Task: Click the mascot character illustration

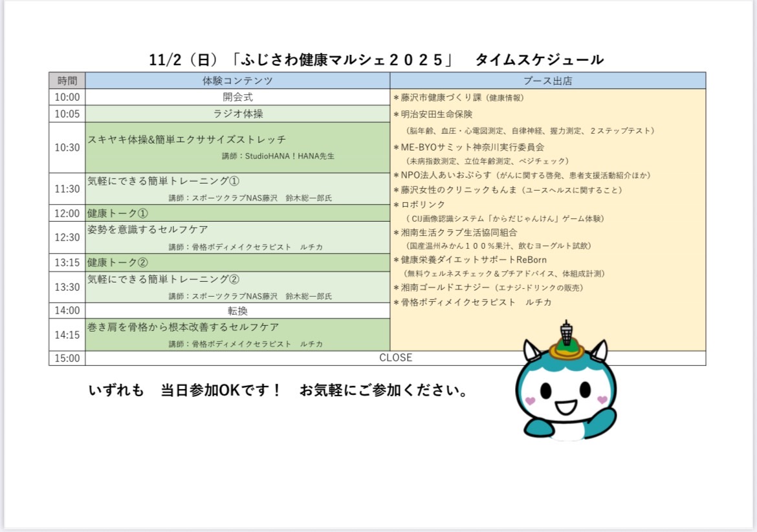Action: (x=565, y=394)
